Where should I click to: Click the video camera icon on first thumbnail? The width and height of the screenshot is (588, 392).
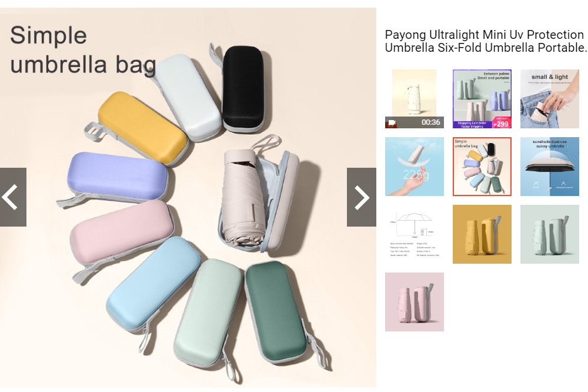coord(392,123)
